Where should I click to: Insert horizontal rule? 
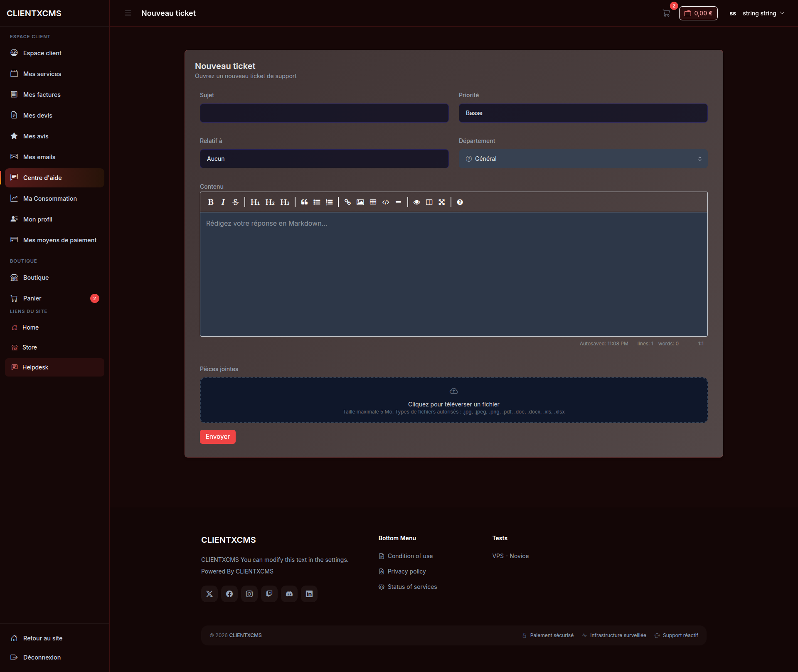tap(398, 202)
